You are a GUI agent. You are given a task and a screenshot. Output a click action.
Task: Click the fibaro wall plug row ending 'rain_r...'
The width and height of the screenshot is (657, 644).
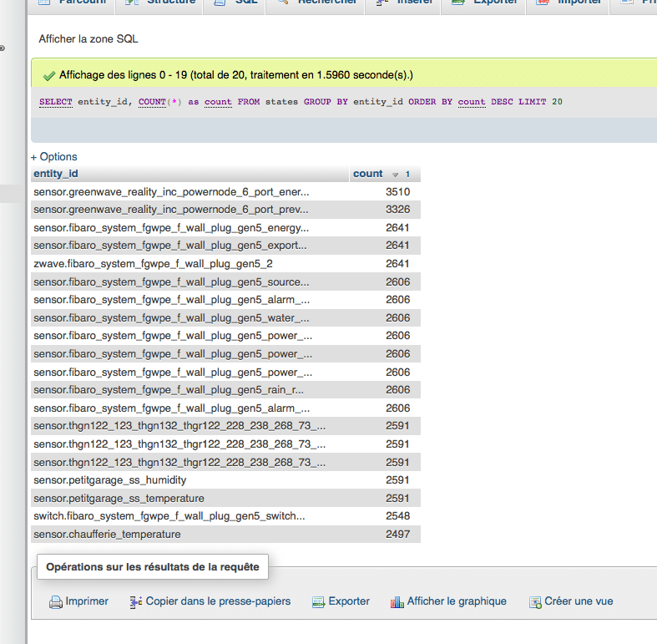click(225, 390)
